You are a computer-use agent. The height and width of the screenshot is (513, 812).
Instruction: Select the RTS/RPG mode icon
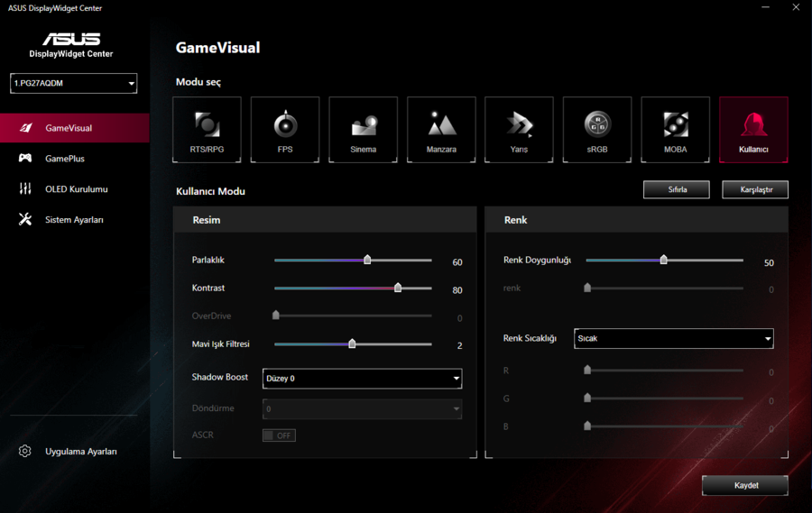pyautogui.click(x=207, y=130)
